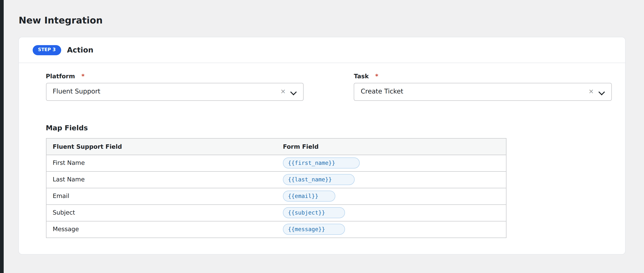The image size is (644, 273).
Task: Click the Map Fields heading
Action: (67, 128)
